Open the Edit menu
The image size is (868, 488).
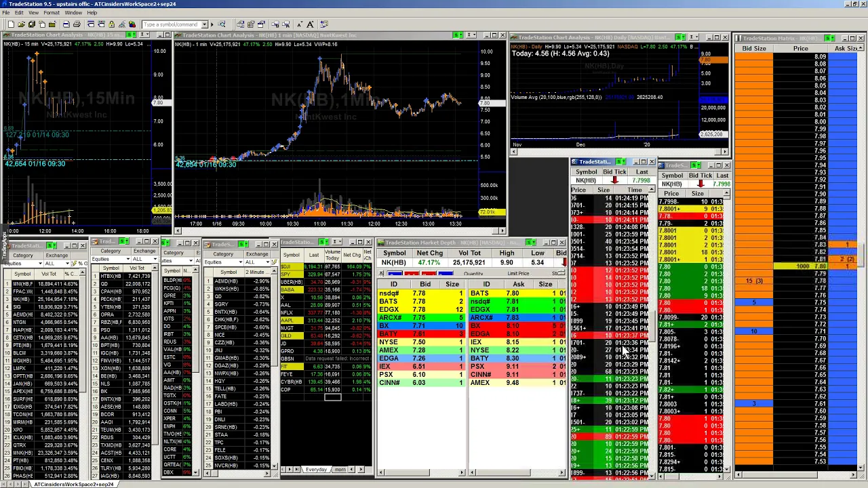pos(18,13)
